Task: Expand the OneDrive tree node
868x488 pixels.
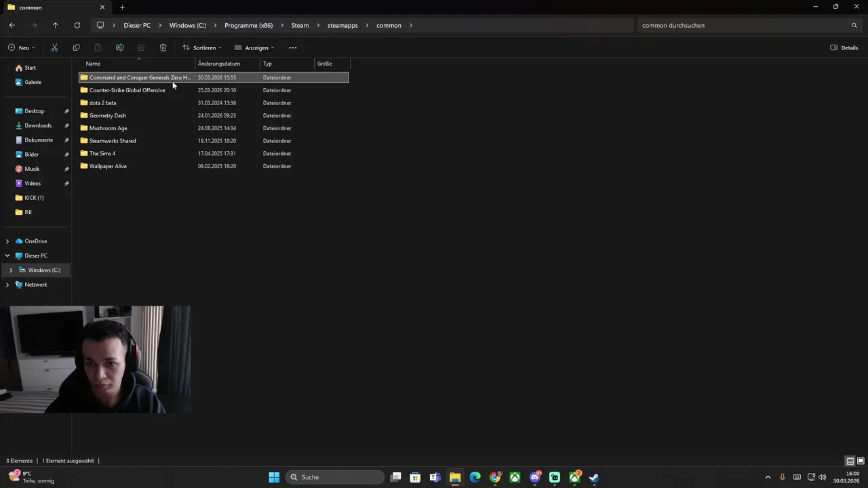Action: pyautogui.click(x=7, y=241)
